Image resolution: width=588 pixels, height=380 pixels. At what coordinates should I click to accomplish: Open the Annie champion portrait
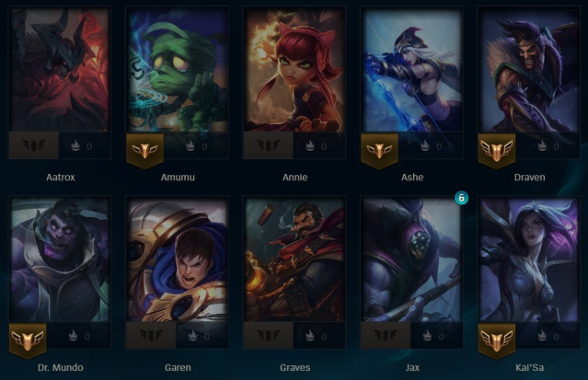click(294, 69)
